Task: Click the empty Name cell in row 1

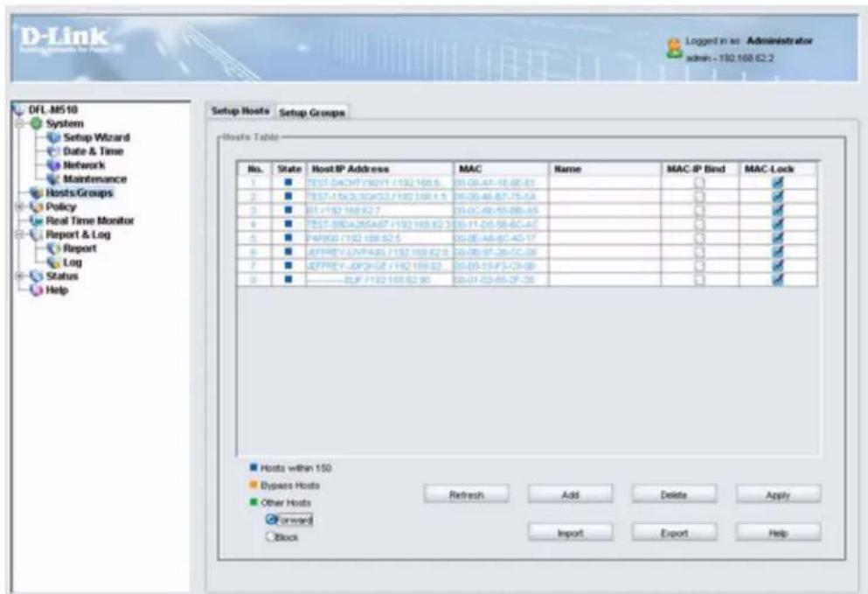Action: coord(605,182)
